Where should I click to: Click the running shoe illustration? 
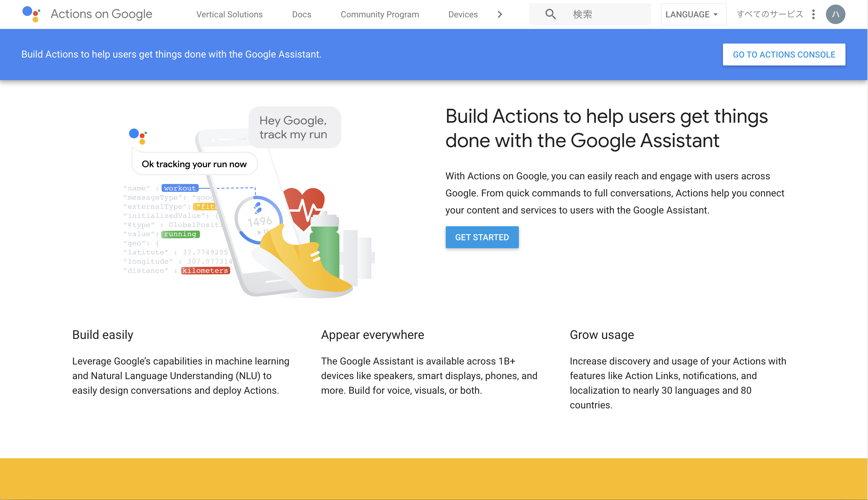click(302, 262)
